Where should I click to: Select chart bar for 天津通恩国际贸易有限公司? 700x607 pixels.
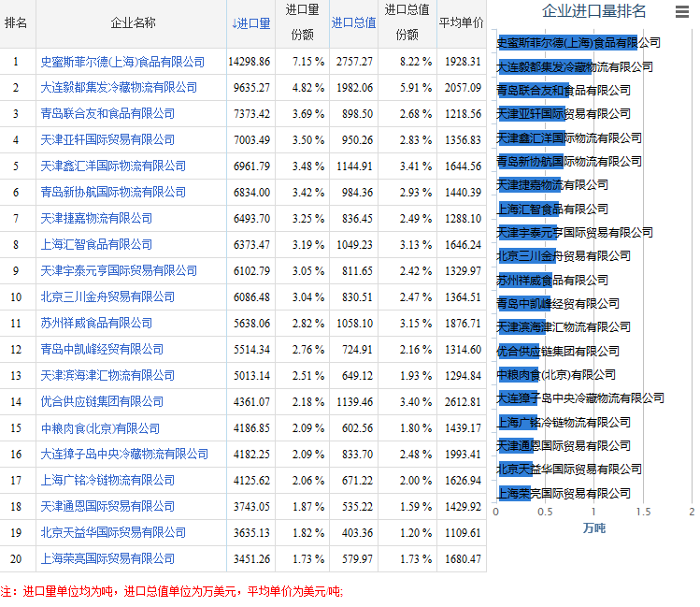tap(516, 445)
